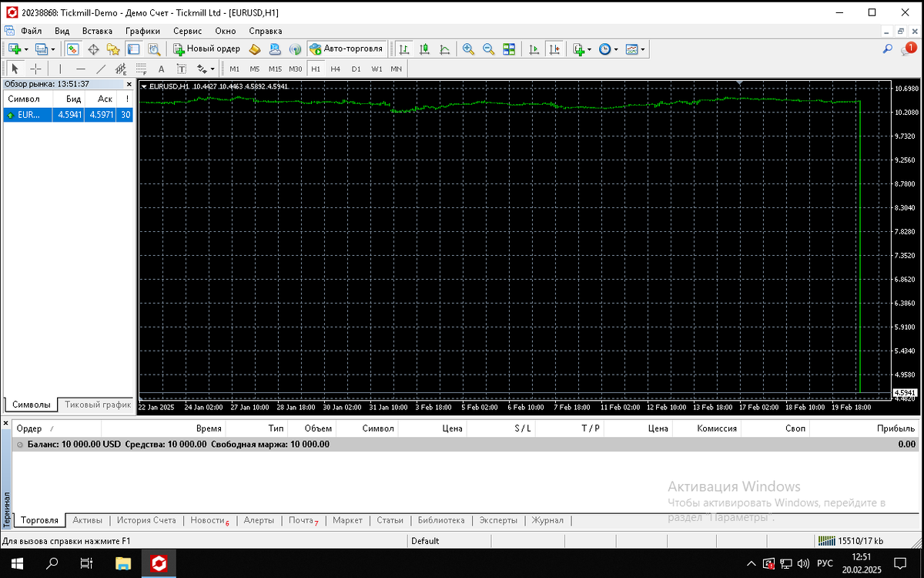The image size is (924, 578).
Task: Toggle chart auto scroll
Action: pos(534,49)
